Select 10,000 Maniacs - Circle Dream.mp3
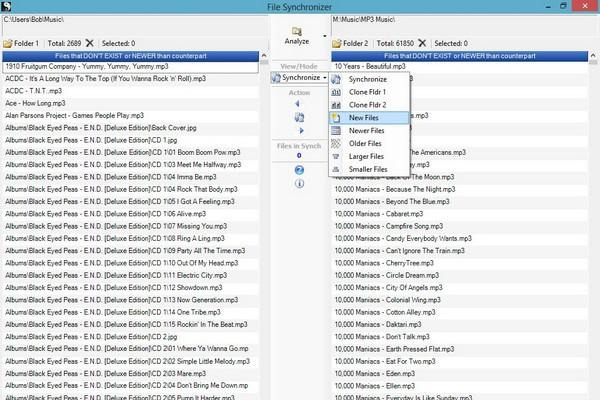Image resolution: width=600 pixels, height=400 pixels. tap(460, 275)
